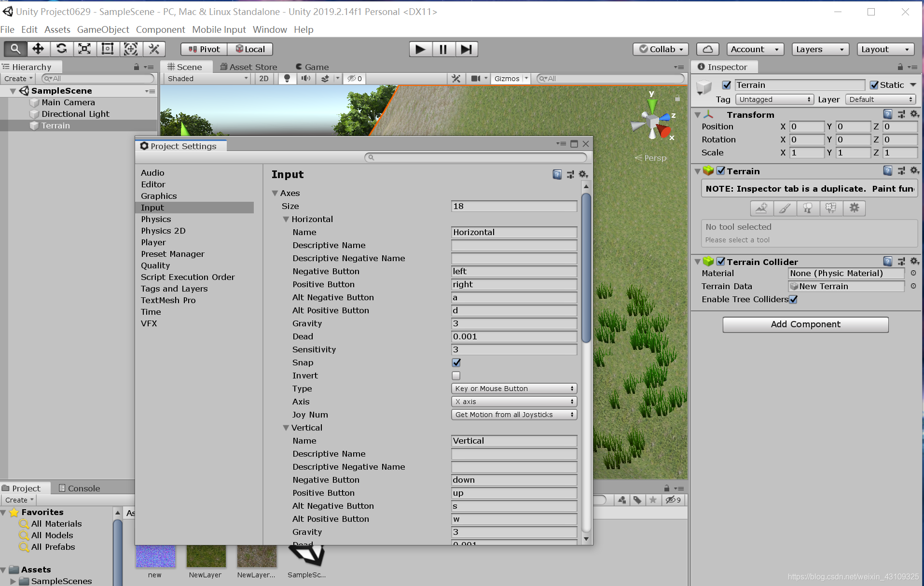
Task: Open the Axis dropdown showing X axis
Action: 514,402
